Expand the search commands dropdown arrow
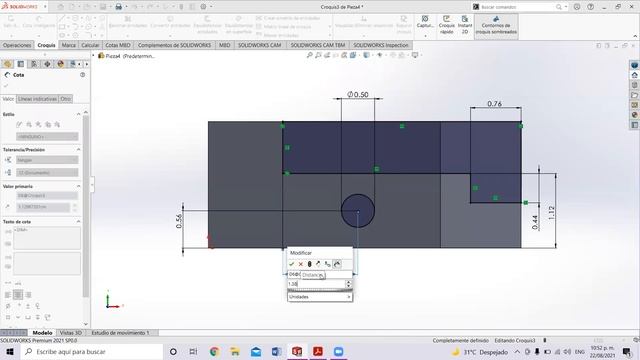 click(565, 7)
